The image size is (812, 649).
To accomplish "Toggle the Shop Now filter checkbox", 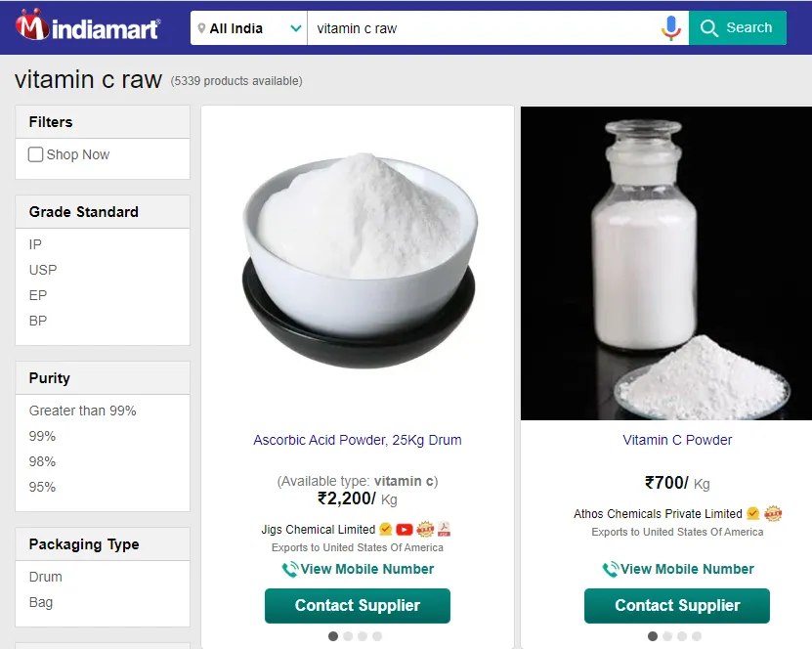I will 36,154.
